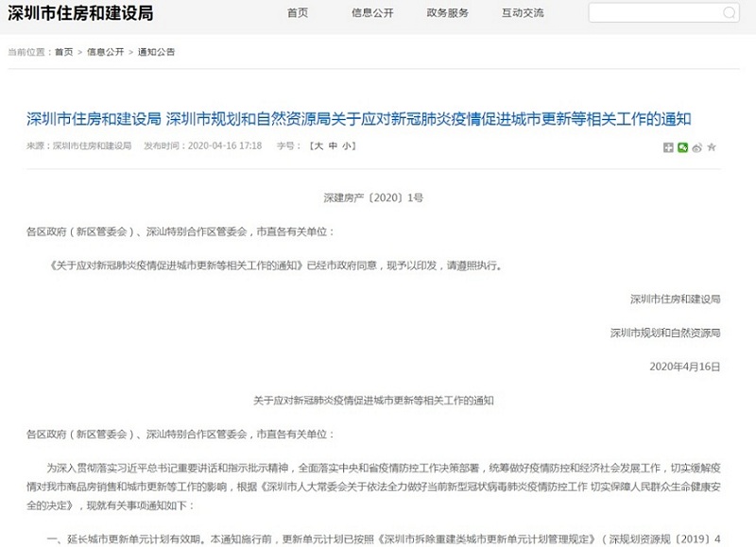Screen dimensions: 756x547
Task: Open the 信息公开 navigation menu item
Action: pyautogui.click(x=372, y=13)
